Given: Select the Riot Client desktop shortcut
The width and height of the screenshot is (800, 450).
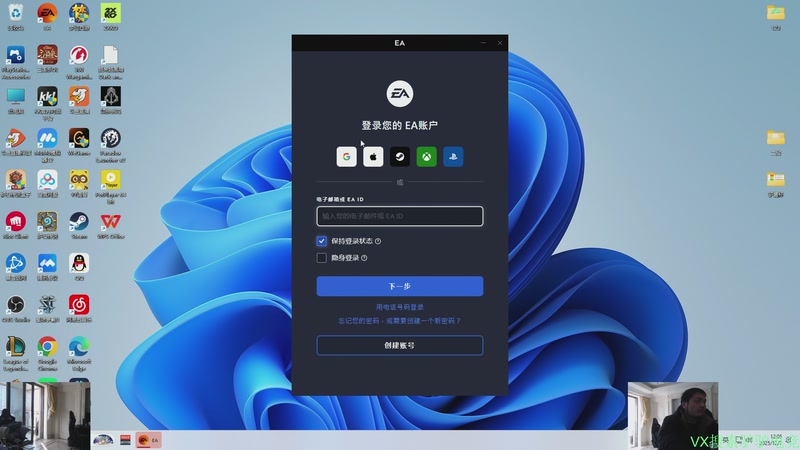Looking at the screenshot, I should 16,226.
